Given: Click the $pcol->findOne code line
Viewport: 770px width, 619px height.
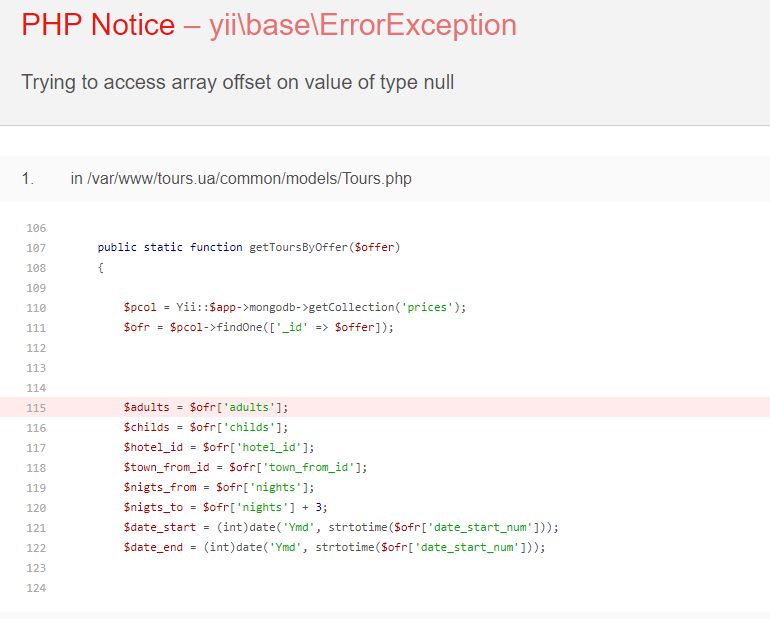Looking at the screenshot, I should [259, 327].
